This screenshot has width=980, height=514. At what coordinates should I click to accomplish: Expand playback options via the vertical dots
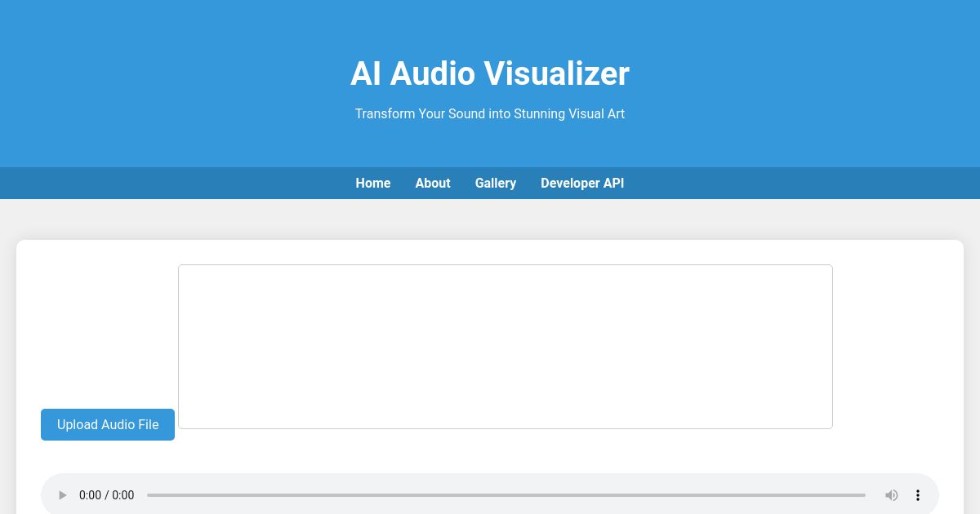(918, 495)
